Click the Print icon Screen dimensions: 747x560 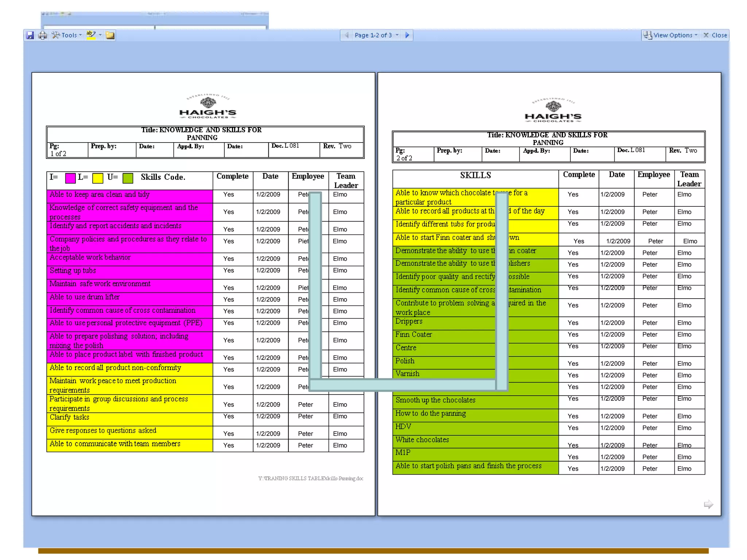click(x=43, y=35)
